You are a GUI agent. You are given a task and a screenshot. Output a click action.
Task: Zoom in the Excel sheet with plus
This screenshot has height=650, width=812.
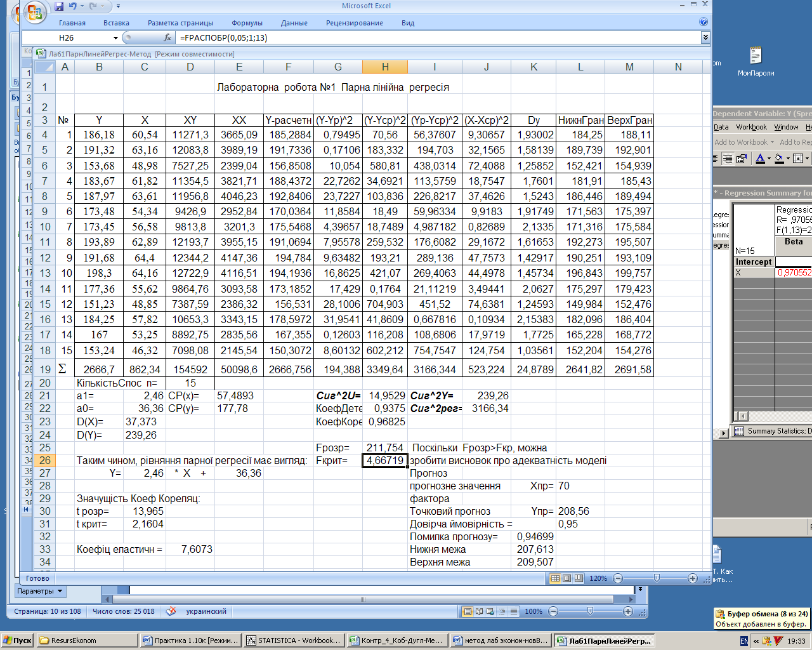coord(693,578)
